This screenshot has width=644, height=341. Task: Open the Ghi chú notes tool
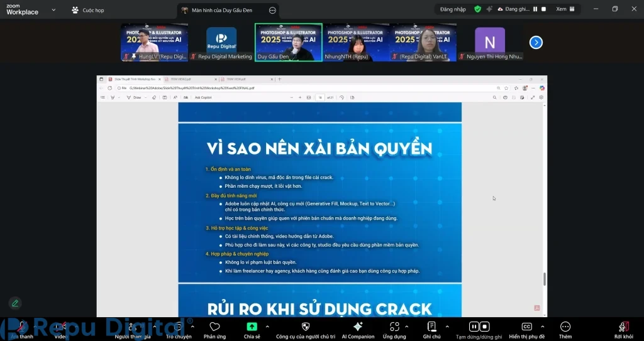[431, 328]
